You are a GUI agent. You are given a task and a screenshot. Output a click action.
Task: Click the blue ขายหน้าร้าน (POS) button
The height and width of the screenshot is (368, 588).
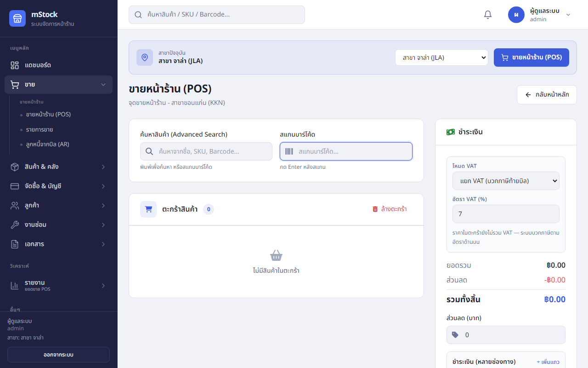(531, 57)
